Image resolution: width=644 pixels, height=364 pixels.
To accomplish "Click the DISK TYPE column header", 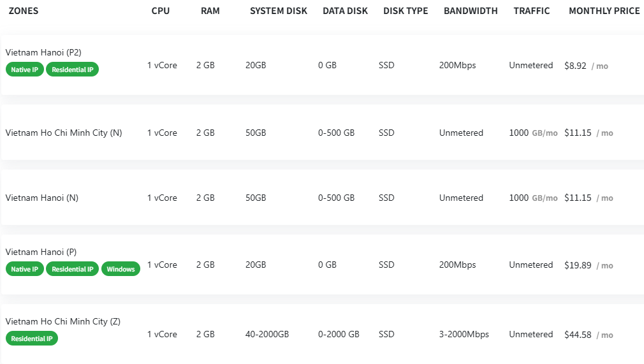I will (406, 11).
